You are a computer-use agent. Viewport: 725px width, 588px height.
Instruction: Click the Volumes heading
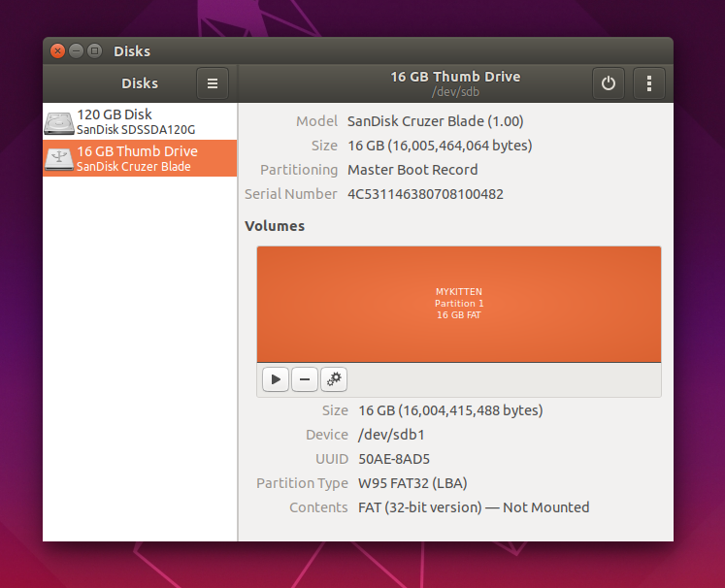coord(275,226)
